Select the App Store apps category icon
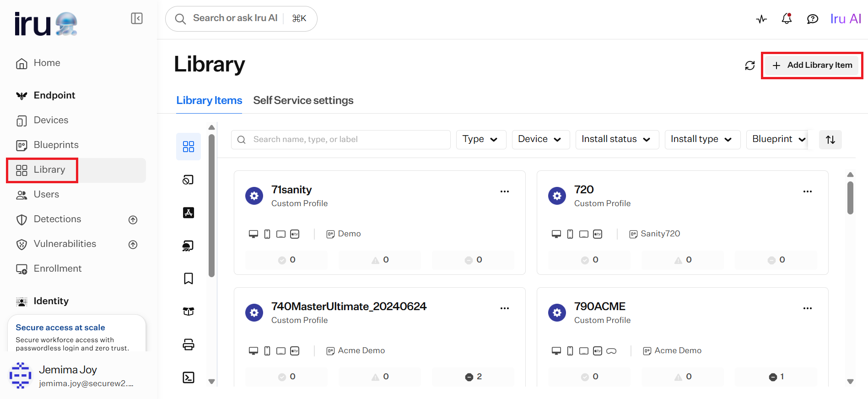Screen dimensions: 868x399 pos(189,213)
